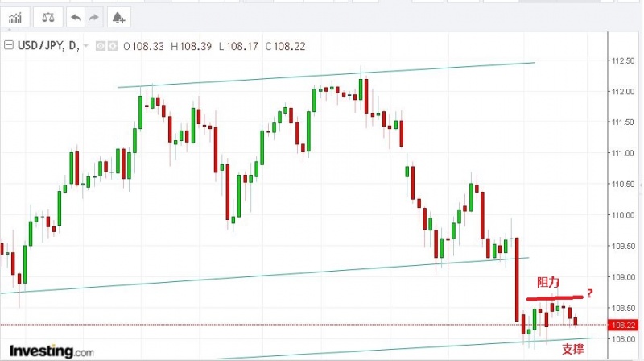Open the chart indicators button
This screenshot has height=361, width=644.
tap(15, 16)
